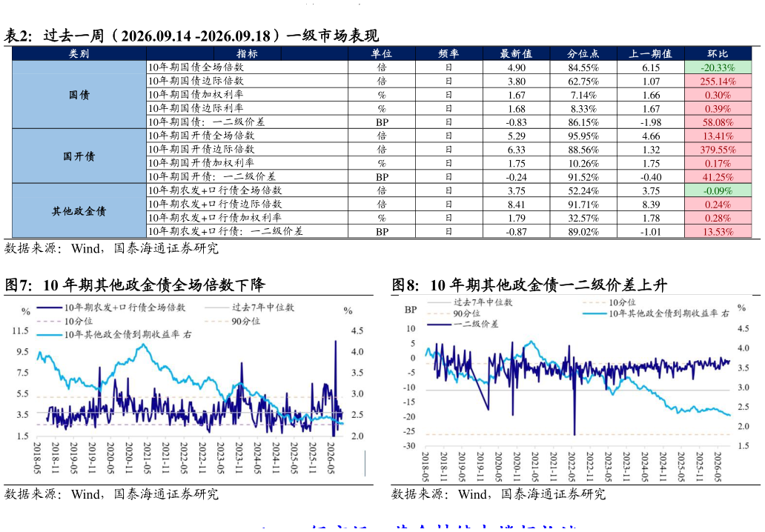
Task: Click the "国开债" category cell
Action: (x=79, y=156)
